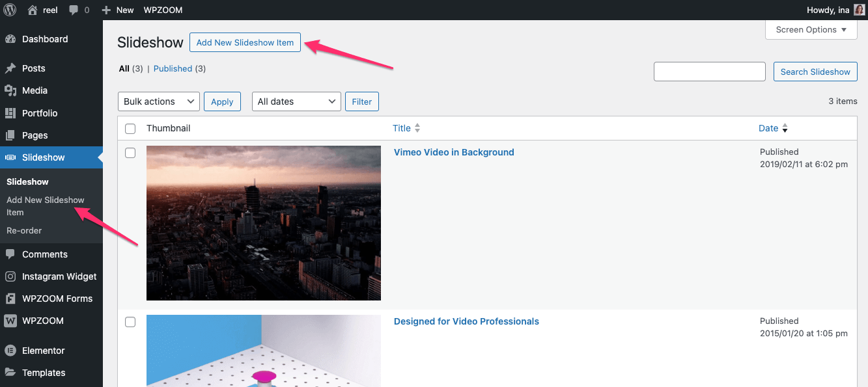
Task: Select the Designed for Video Professionals checkbox
Action: pyautogui.click(x=130, y=322)
